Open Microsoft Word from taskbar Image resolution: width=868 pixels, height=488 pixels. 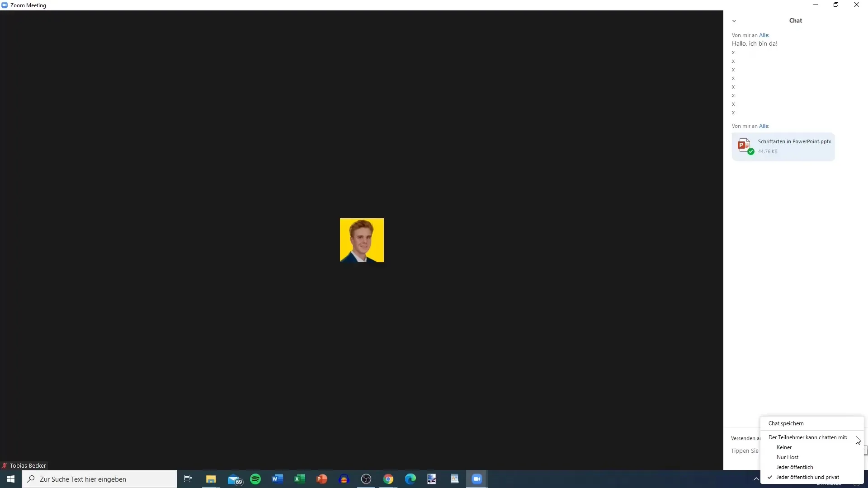tap(277, 479)
